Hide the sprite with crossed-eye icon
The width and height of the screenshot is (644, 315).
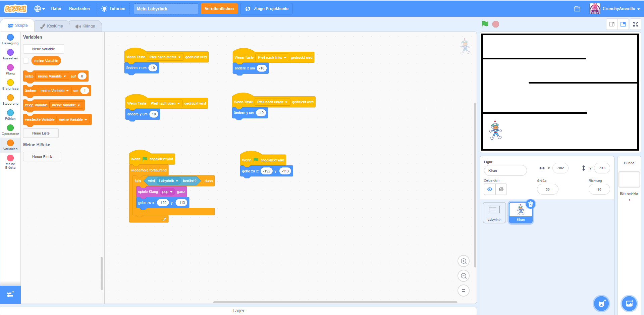pyautogui.click(x=501, y=189)
